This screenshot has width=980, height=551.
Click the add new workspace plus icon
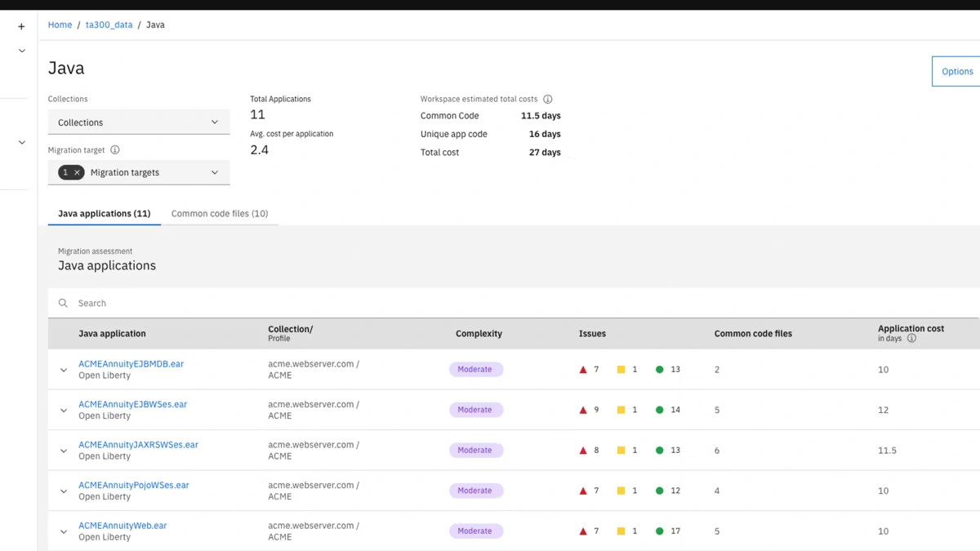point(21,26)
